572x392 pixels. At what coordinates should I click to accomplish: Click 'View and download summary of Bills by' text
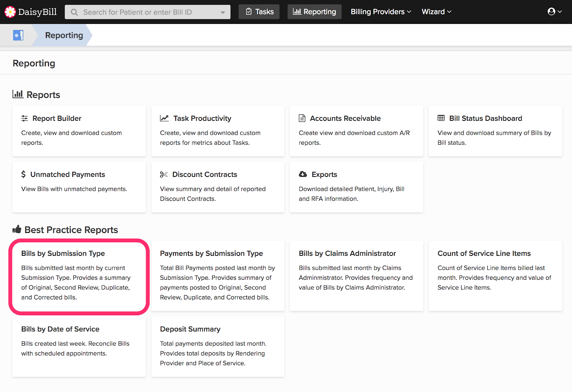[x=494, y=133]
